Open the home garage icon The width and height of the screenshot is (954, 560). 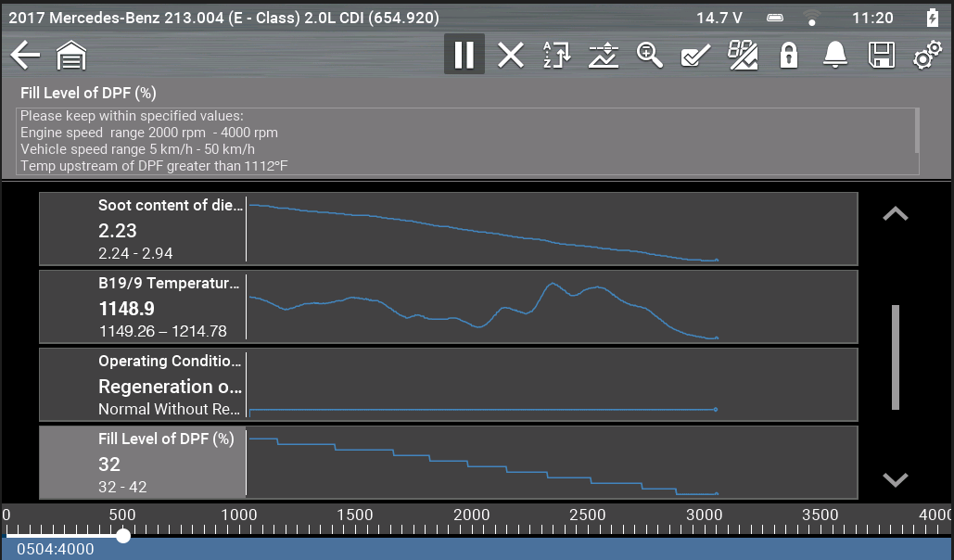click(x=71, y=57)
